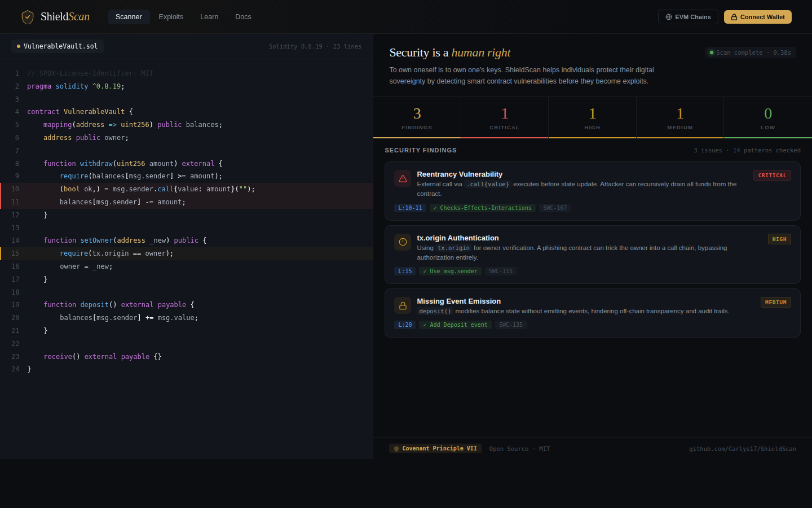
Task: Open the Scanner tab
Action: (x=129, y=17)
